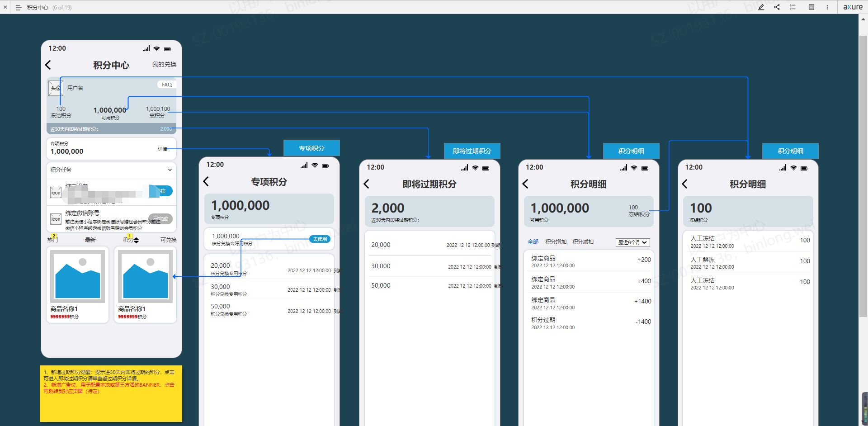Click the second 商品名称1 product thumbnail

tap(145, 276)
